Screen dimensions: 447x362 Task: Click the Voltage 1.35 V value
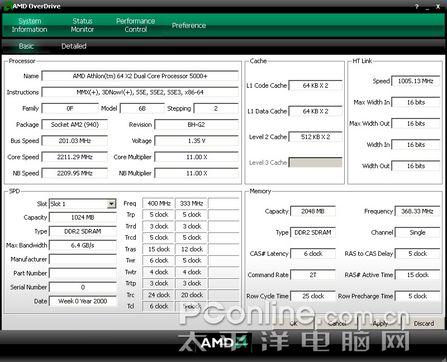click(197, 141)
